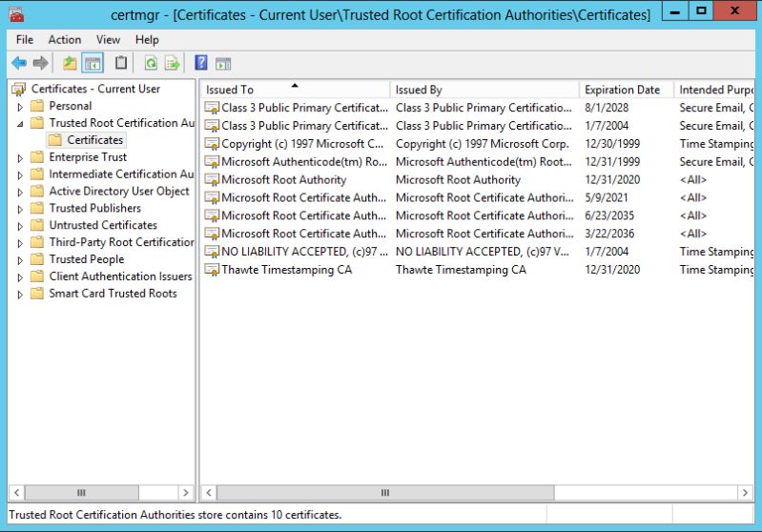
Task: Click the 12/30/1999 expiration date cell
Action: pyautogui.click(x=612, y=144)
